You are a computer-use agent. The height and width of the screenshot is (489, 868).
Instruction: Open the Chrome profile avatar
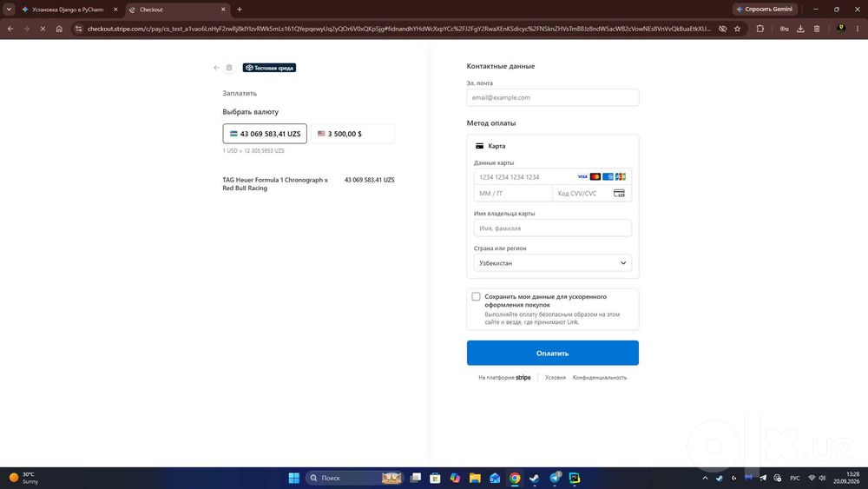[x=841, y=29]
